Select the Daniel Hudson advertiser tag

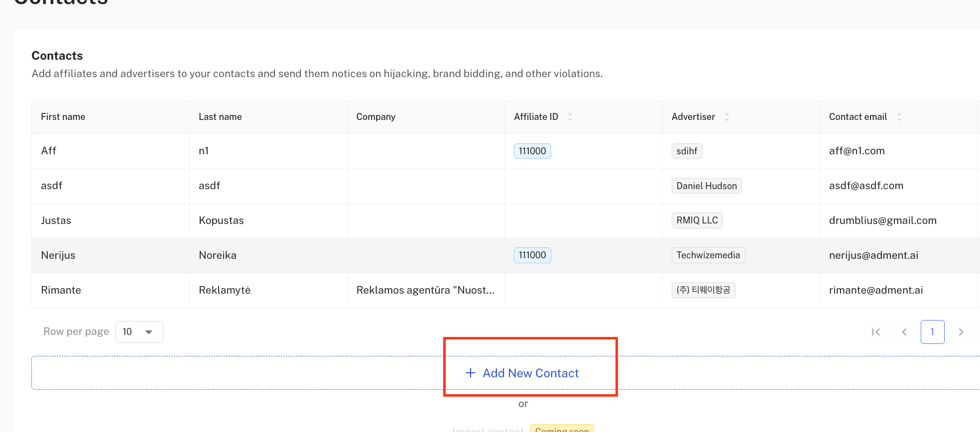coord(707,186)
